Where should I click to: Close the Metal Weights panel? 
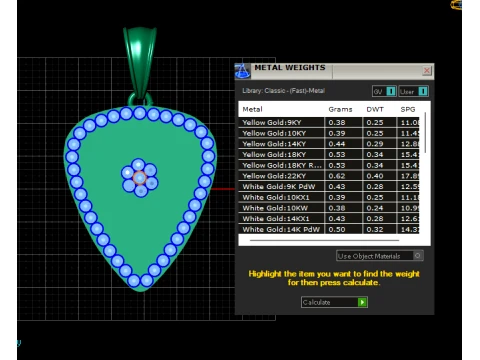pyautogui.click(x=427, y=71)
